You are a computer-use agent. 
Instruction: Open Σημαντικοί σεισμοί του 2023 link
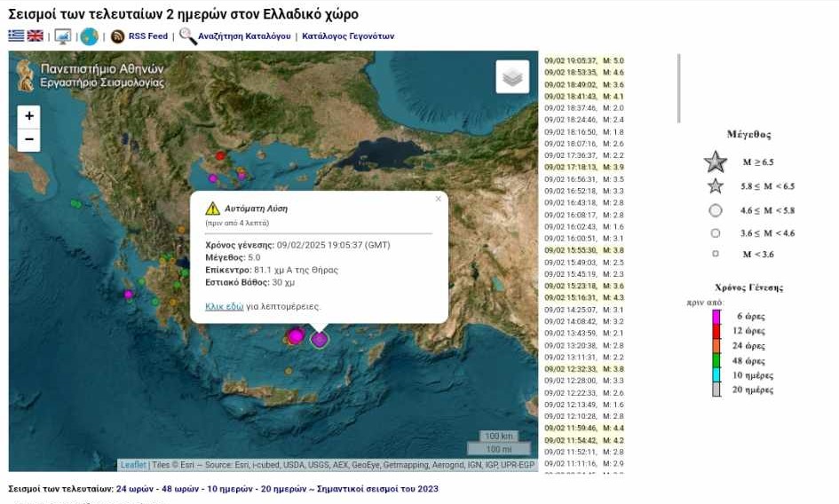tap(377, 489)
